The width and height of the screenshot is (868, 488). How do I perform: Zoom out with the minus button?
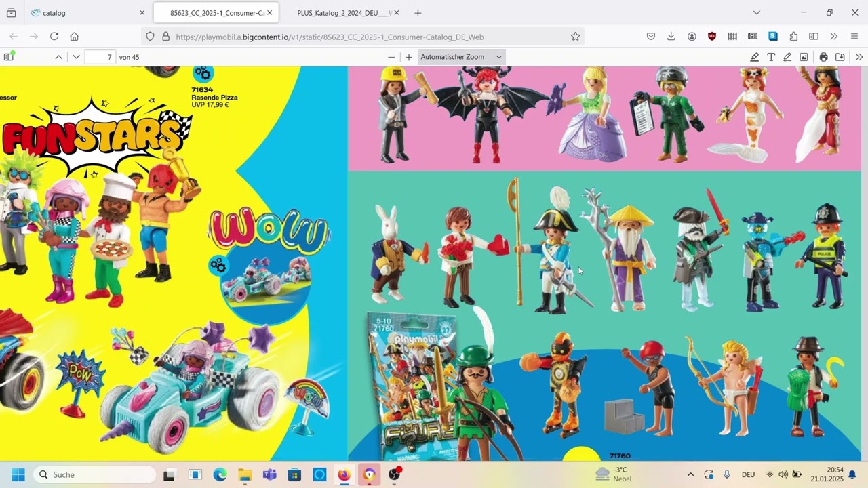pos(391,57)
